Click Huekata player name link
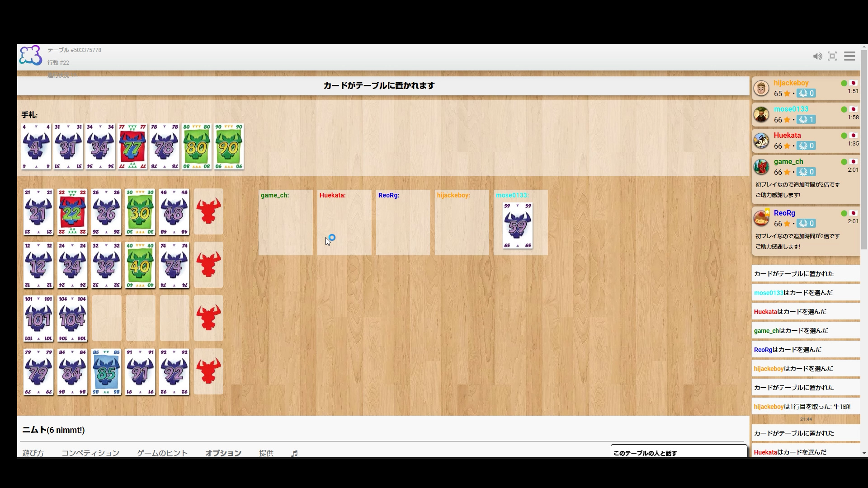The height and width of the screenshot is (488, 868). tap(787, 135)
